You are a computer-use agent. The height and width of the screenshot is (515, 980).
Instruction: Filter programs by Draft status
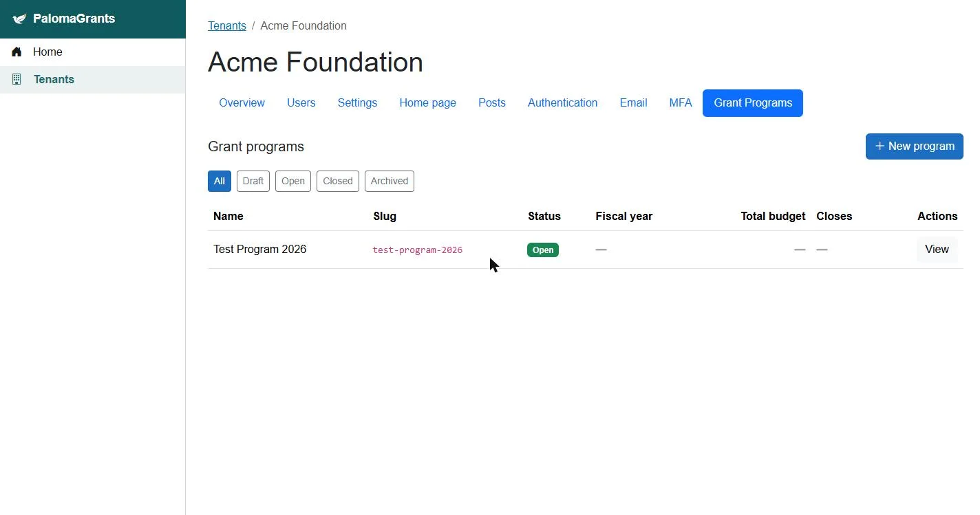coord(253,181)
